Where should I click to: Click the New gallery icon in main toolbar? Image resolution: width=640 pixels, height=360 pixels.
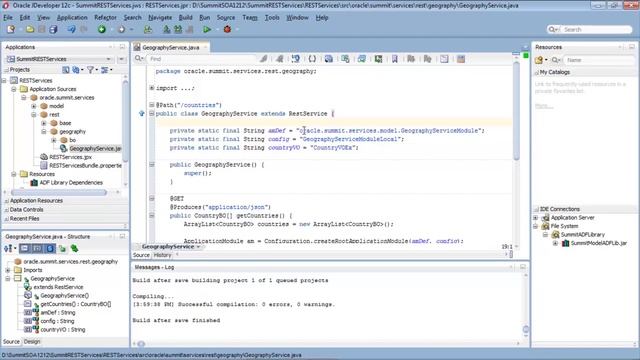pos(11,29)
